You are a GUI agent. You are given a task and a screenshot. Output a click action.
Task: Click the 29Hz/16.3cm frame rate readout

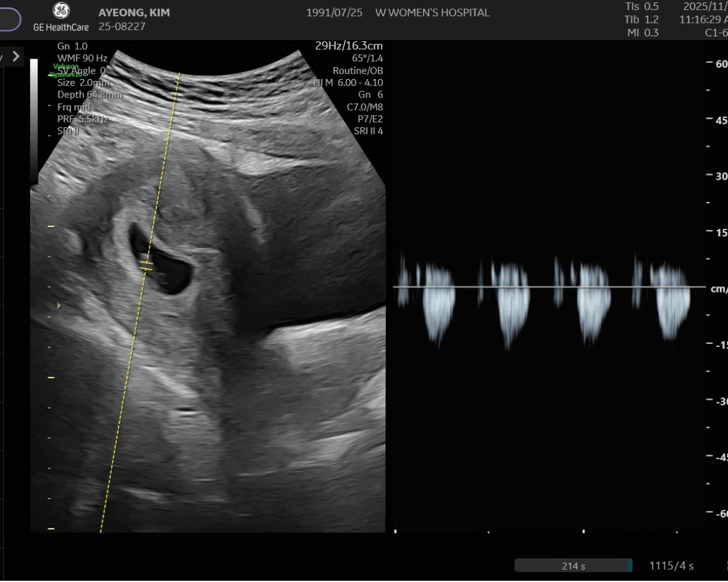(349, 46)
